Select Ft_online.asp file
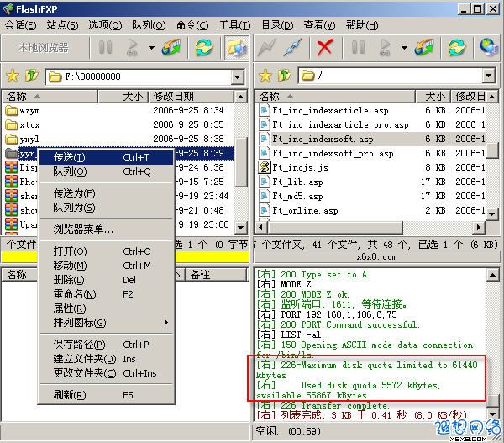 coord(298,211)
